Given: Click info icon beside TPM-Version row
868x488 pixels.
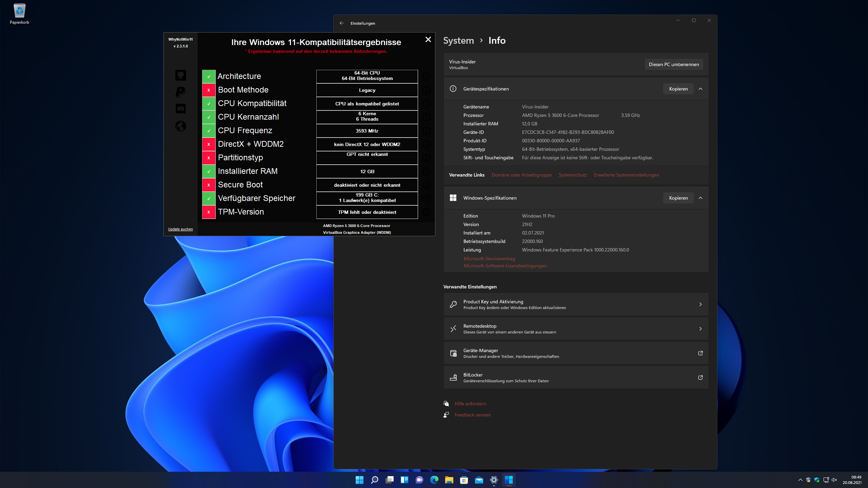Looking at the screenshot, I should [427, 212].
